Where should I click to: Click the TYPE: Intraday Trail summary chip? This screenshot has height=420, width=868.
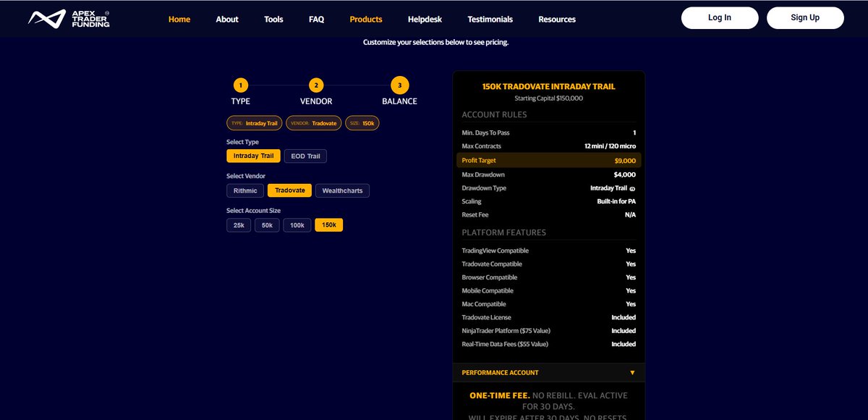click(x=255, y=123)
